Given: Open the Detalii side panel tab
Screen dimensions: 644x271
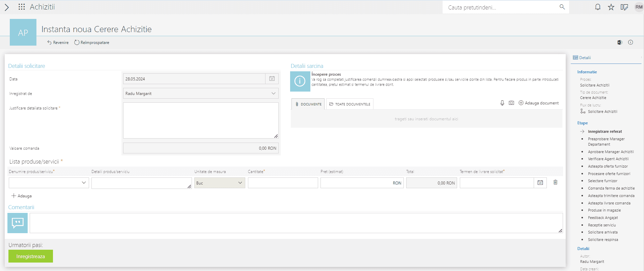Looking at the screenshot, I should pyautogui.click(x=582, y=58).
